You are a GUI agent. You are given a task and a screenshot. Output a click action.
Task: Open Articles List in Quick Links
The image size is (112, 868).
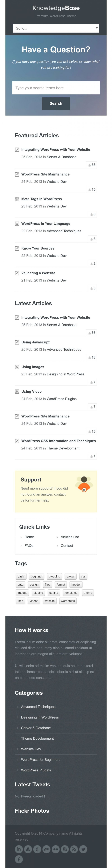tap(70, 537)
